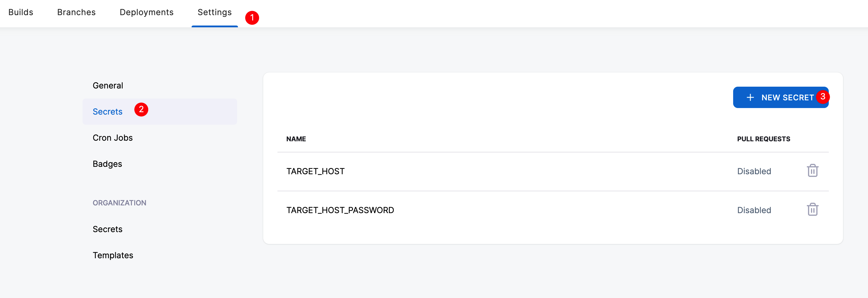Switch to the Builds tab
868x298 pixels.
pyautogui.click(x=21, y=12)
